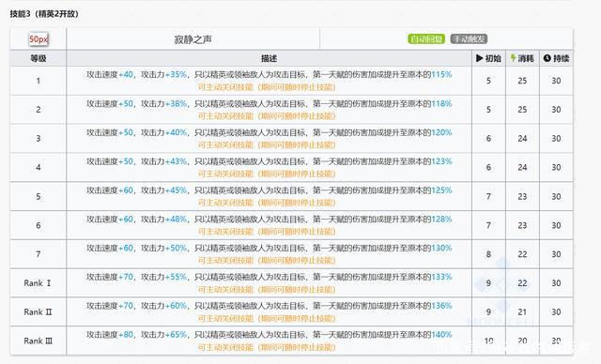Click SP cost 24 in level 4 row
The height and width of the screenshot is (364, 601).
click(522, 167)
